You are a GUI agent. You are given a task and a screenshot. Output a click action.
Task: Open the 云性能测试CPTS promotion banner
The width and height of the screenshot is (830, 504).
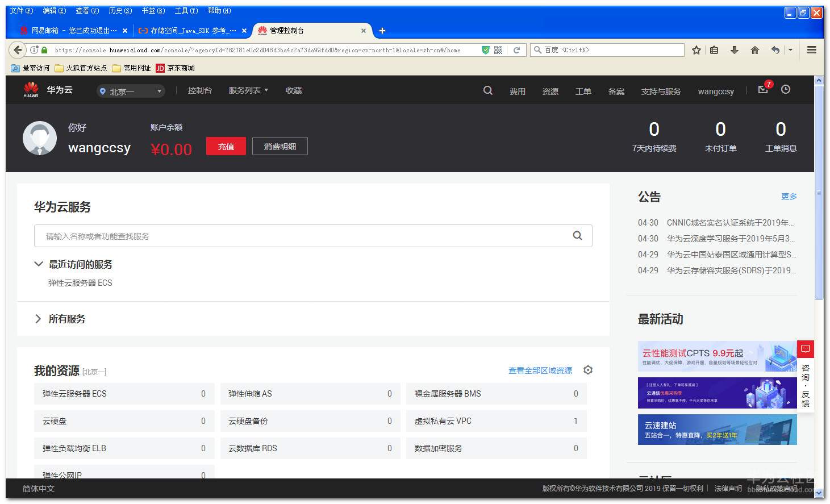(717, 356)
